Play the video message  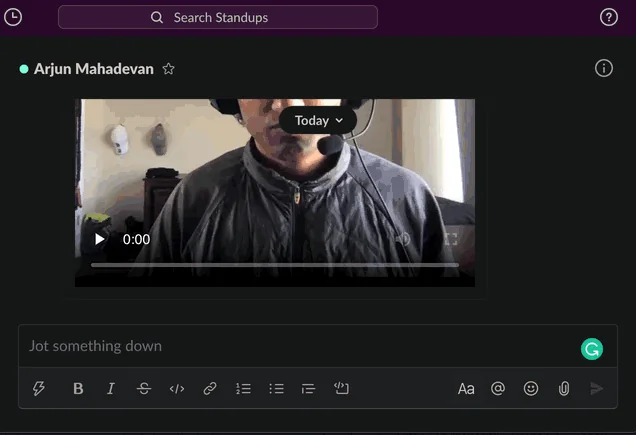pyautogui.click(x=99, y=239)
